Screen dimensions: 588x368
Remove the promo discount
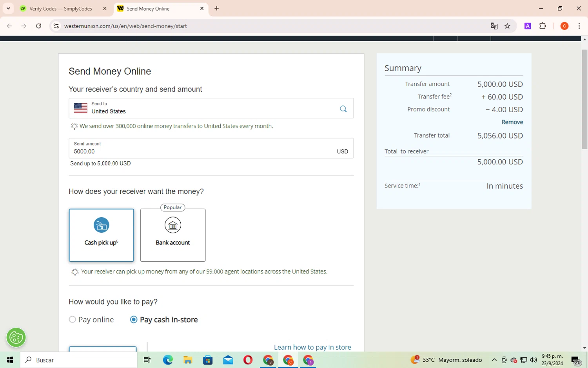512,122
